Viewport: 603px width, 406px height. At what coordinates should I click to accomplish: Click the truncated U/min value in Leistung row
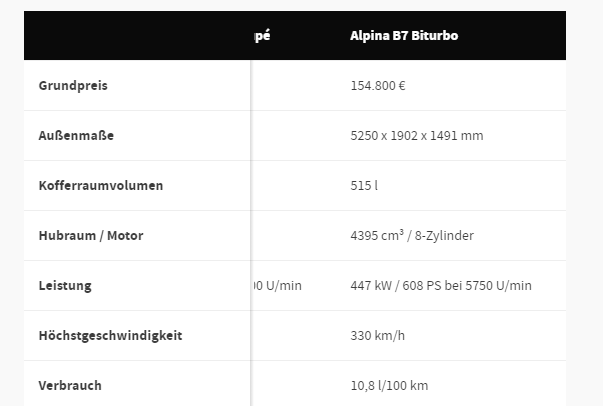[277, 285]
